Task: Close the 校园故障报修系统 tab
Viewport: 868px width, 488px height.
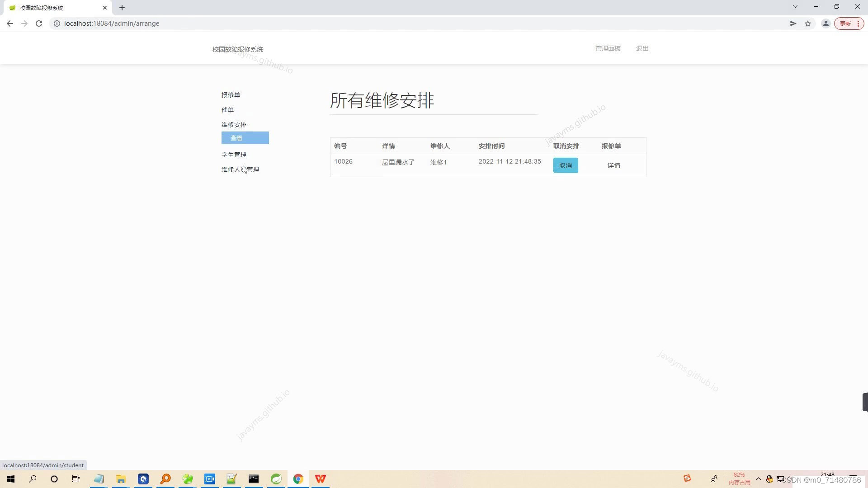Action: (x=105, y=8)
